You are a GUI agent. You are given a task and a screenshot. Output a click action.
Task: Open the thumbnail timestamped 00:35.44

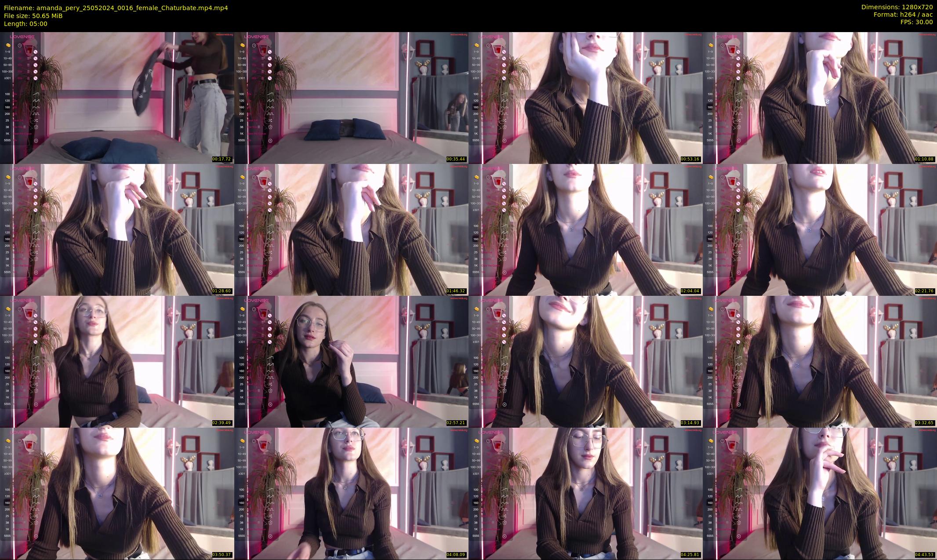[351, 98]
